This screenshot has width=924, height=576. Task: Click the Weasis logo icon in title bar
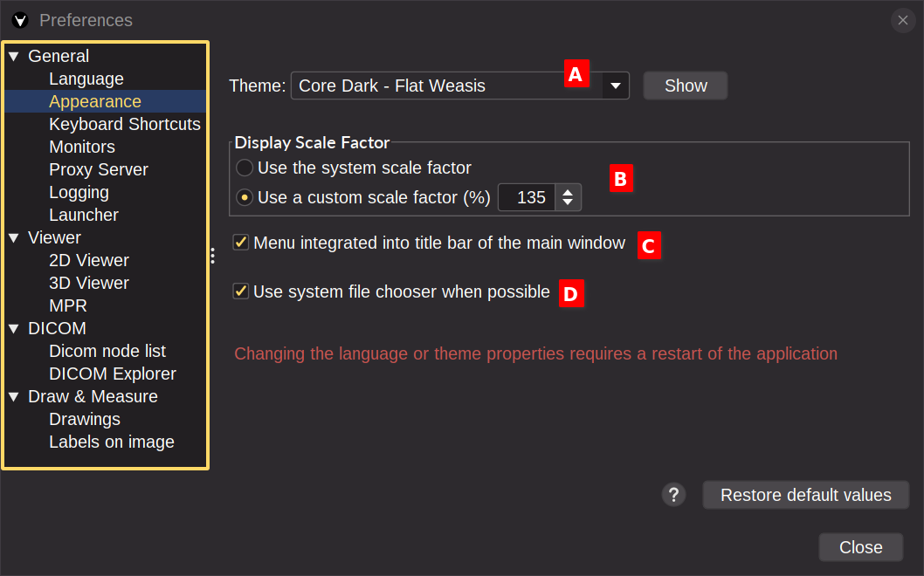point(20,21)
